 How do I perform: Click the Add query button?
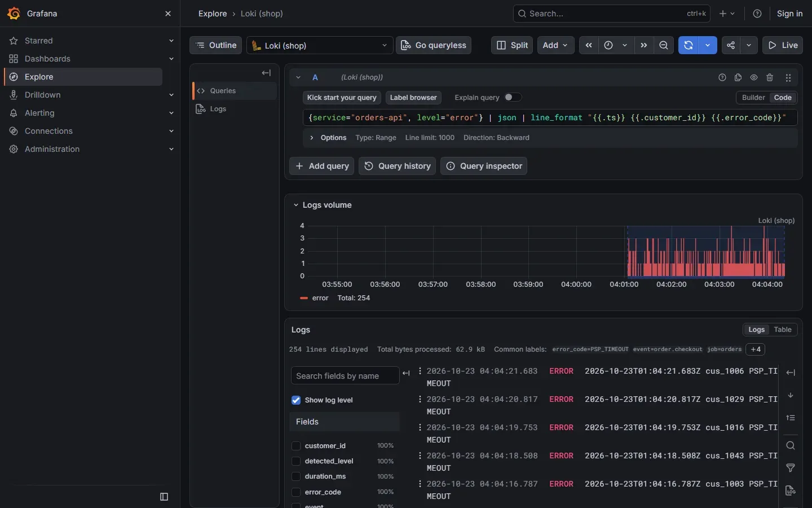coord(322,166)
